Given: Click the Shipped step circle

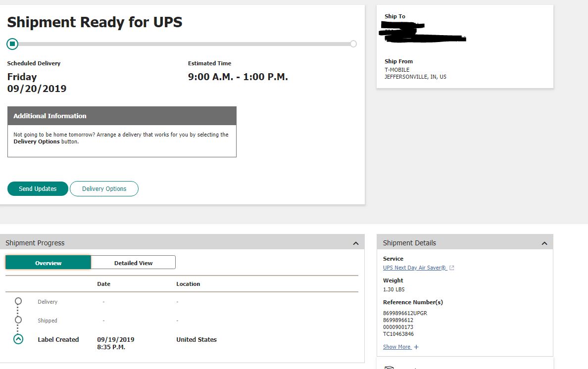Looking at the screenshot, I should [18, 320].
